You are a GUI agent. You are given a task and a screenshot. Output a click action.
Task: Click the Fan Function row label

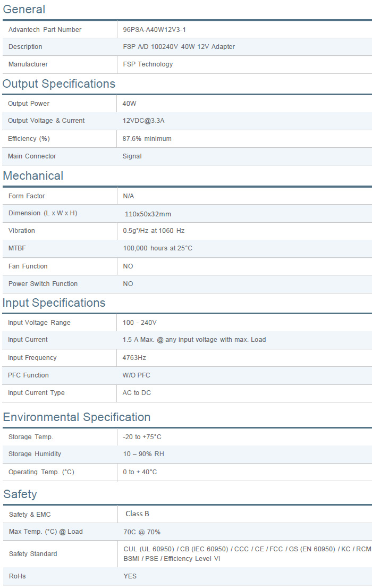28,266
